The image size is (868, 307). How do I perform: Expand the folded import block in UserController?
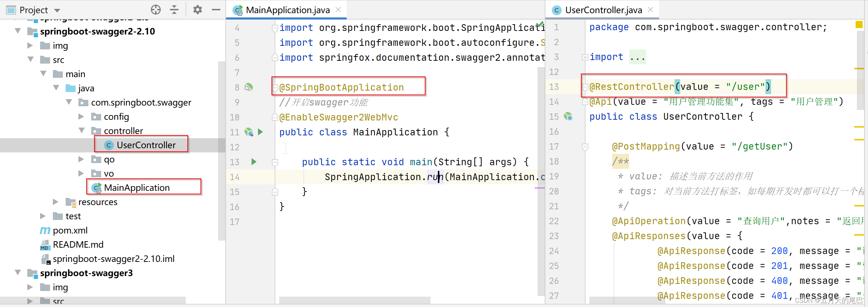(x=585, y=57)
